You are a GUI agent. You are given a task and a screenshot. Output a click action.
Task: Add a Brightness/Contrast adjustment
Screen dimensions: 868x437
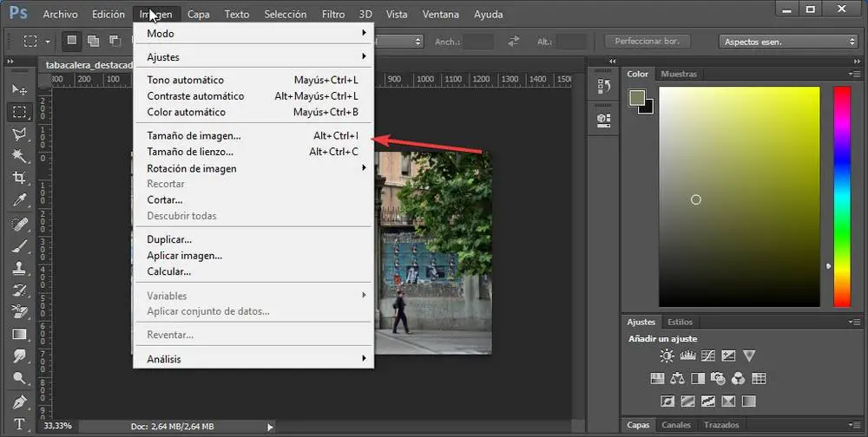coord(667,355)
